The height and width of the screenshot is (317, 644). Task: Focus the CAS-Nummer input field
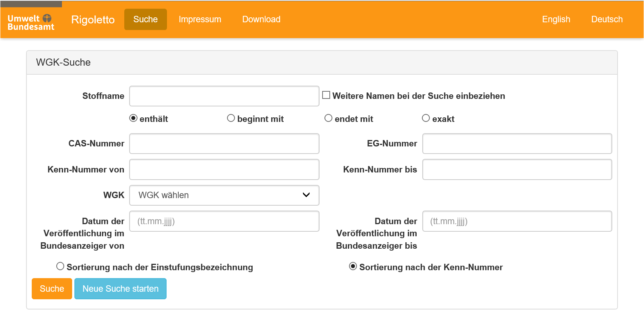pyautogui.click(x=224, y=144)
